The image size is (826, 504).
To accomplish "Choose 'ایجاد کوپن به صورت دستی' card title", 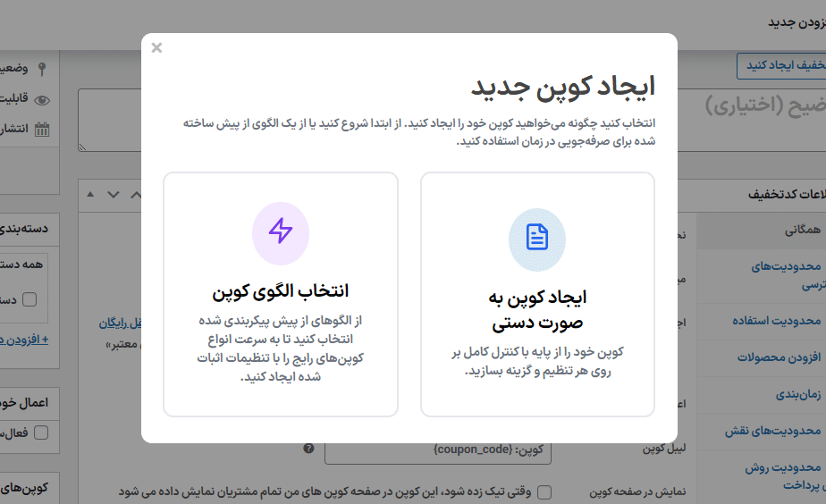I will [537, 309].
